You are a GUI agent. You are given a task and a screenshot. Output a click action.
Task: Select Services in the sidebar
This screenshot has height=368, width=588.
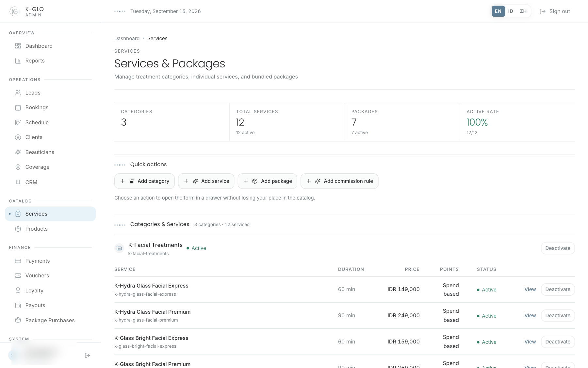click(x=50, y=214)
